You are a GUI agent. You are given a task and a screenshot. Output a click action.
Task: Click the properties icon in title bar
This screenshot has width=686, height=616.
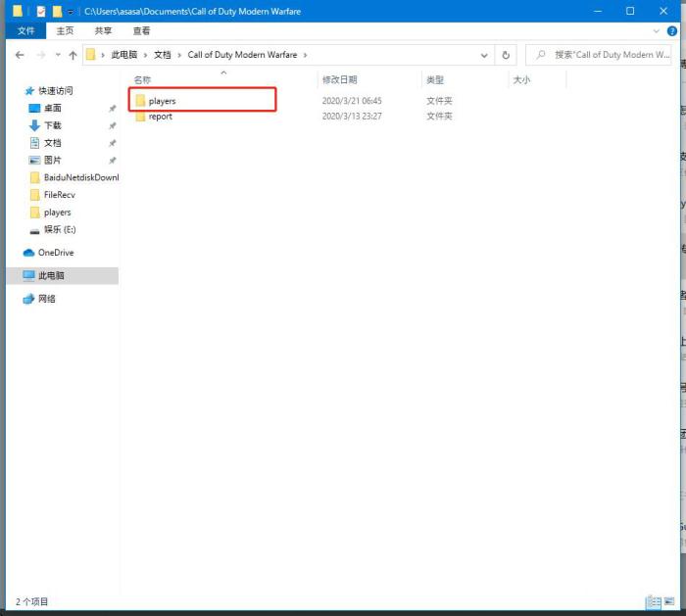pos(41,11)
